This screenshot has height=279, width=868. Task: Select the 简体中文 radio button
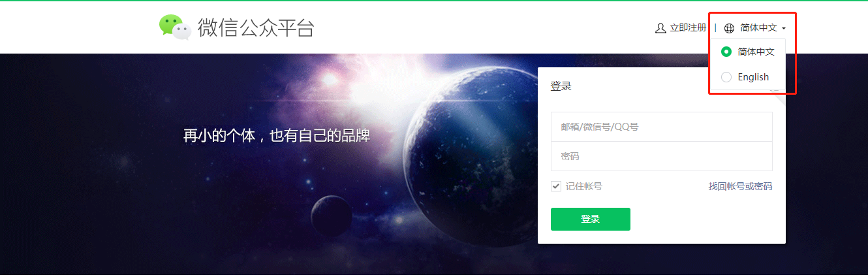pos(726,52)
